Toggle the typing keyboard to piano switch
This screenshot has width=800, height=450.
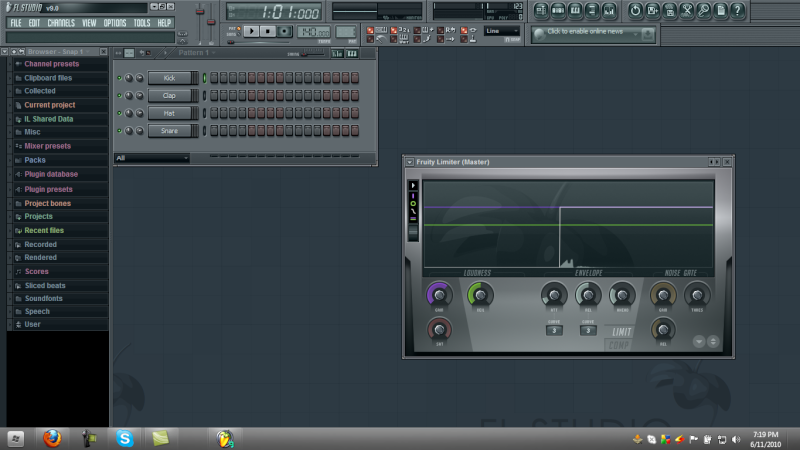coord(370,30)
